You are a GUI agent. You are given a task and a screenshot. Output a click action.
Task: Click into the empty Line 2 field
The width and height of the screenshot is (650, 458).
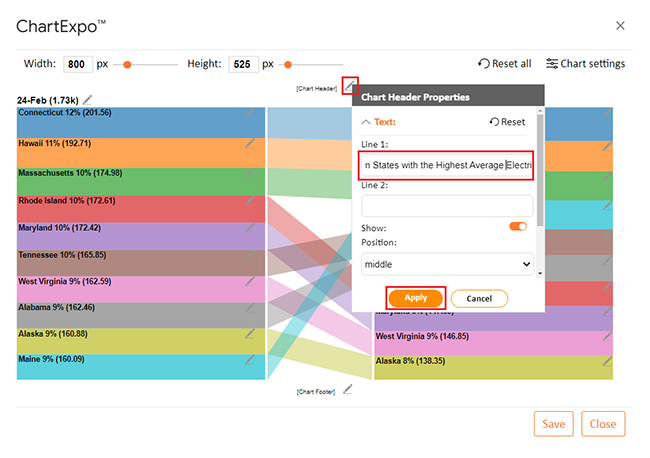pos(447,206)
